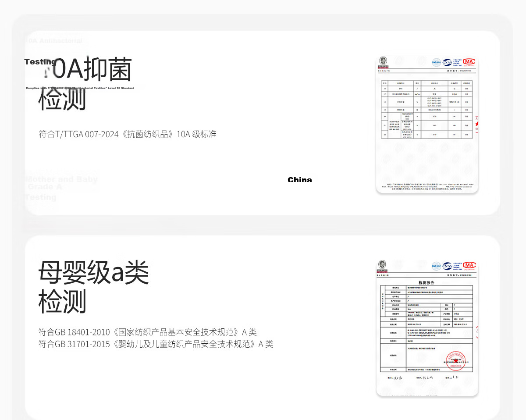Click the text 符合T/TTGA 007-2024《抗菌纺织品》10A 级标准
This screenshot has height=420, width=526.
click(128, 134)
